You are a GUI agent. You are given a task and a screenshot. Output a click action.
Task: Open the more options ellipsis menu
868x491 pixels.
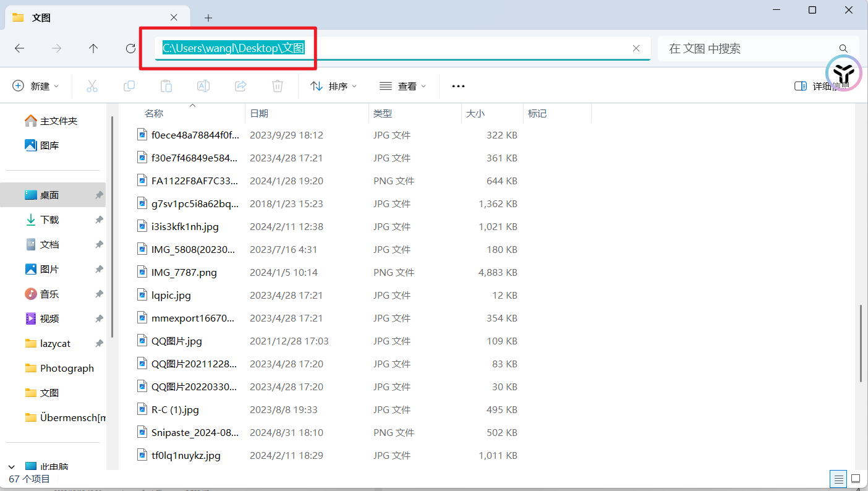point(458,86)
